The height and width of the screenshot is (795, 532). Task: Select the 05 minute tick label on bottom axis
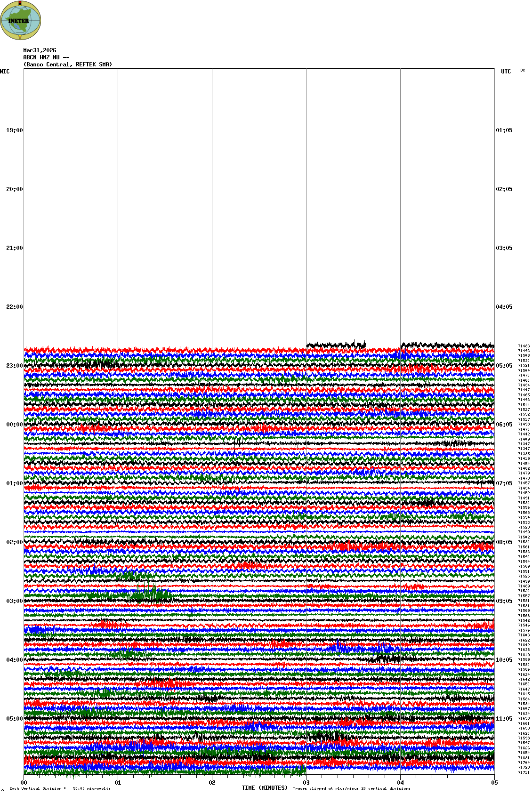(x=494, y=783)
